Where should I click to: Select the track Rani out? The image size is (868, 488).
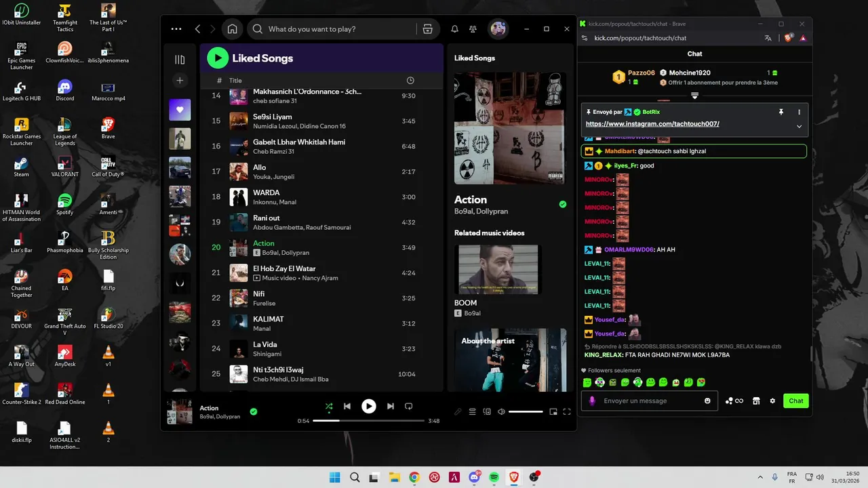[321, 222]
